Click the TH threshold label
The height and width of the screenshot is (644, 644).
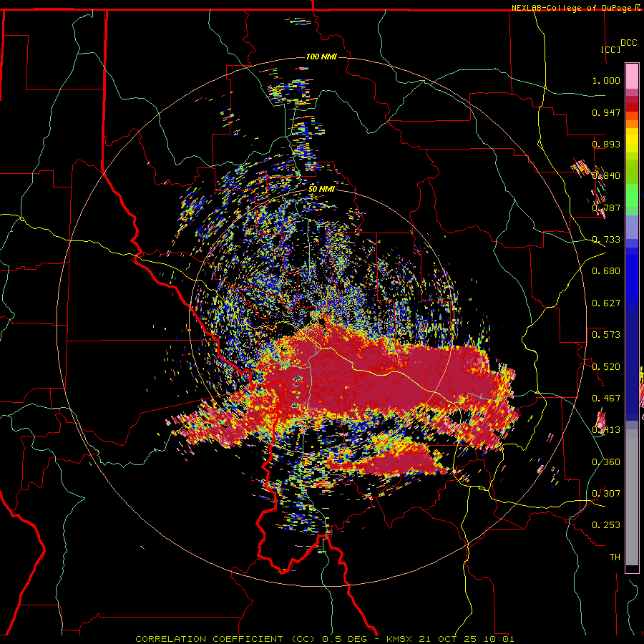(x=615, y=557)
